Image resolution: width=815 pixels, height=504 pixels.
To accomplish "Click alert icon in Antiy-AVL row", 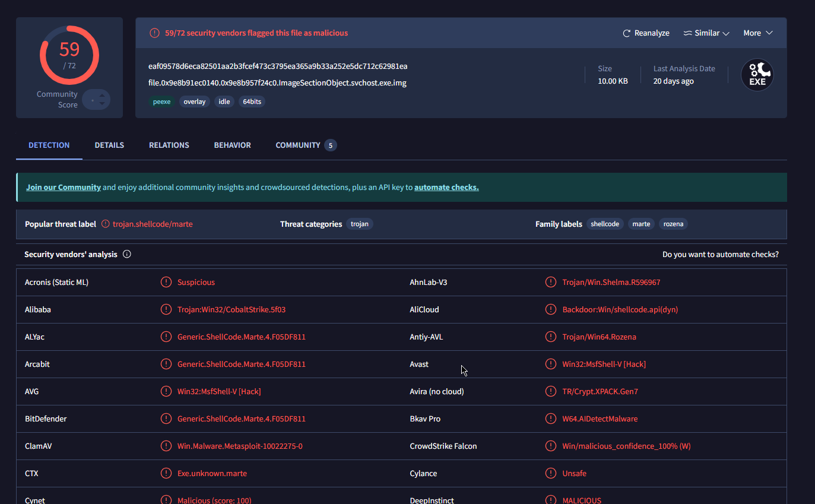I will coord(551,337).
